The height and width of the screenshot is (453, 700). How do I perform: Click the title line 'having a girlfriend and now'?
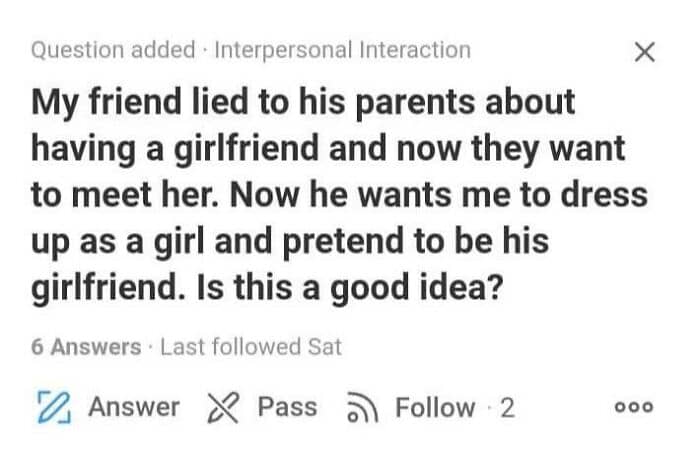[328, 148]
